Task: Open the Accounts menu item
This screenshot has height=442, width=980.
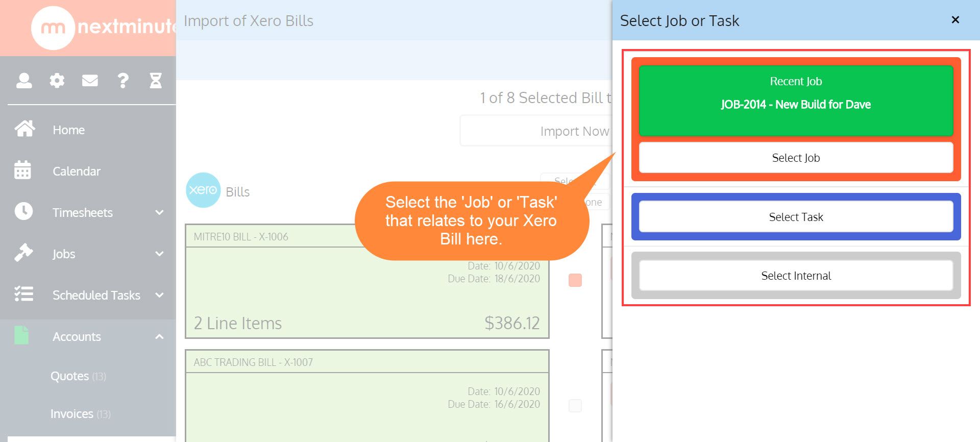Action: click(x=77, y=337)
